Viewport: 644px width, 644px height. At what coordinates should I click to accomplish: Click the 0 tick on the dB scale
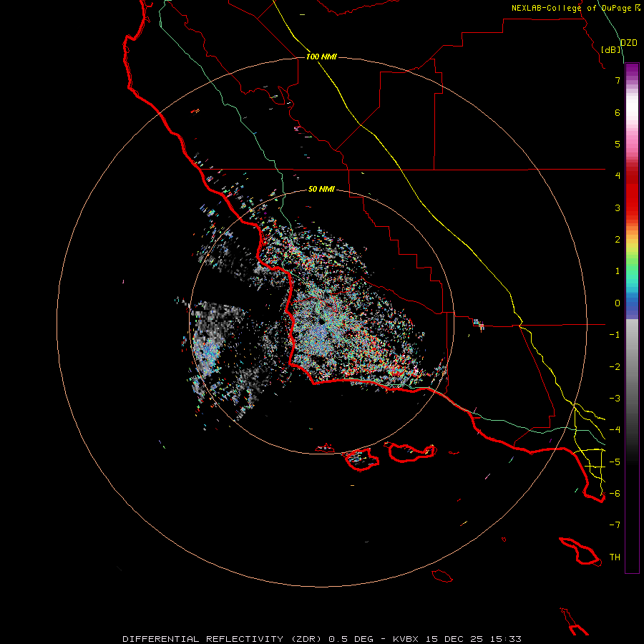[618, 303]
